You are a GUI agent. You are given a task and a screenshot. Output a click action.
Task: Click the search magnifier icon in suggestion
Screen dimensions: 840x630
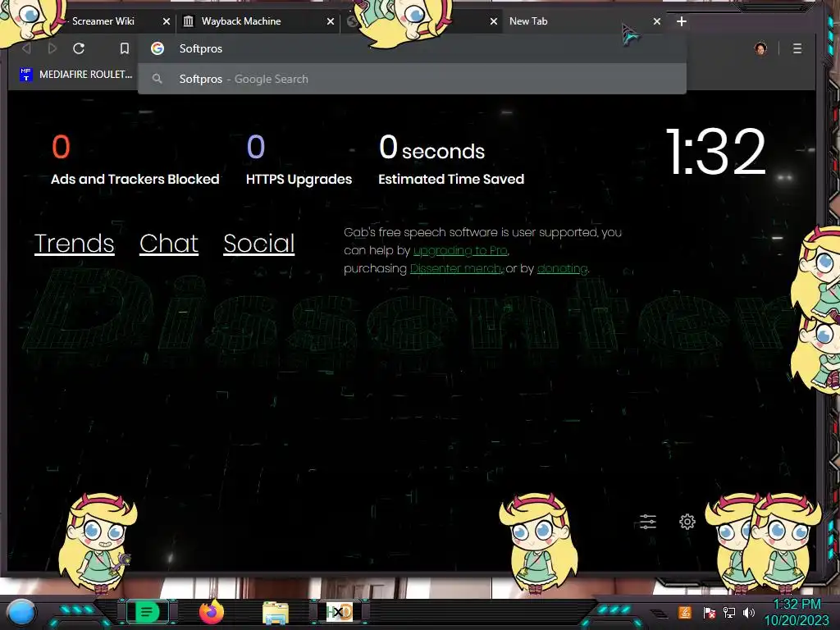tap(157, 79)
